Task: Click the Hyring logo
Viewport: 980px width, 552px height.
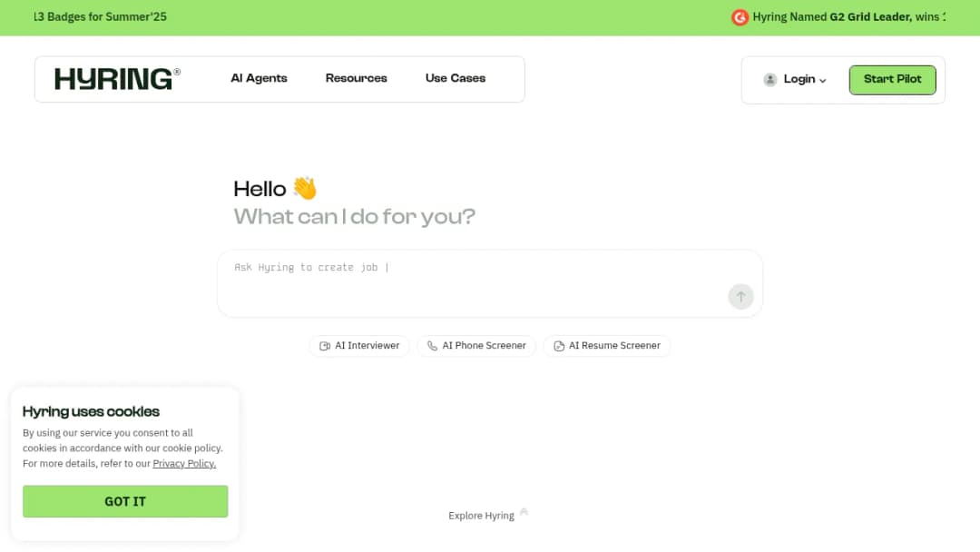Action: pyautogui.click(x=117, y=79)
